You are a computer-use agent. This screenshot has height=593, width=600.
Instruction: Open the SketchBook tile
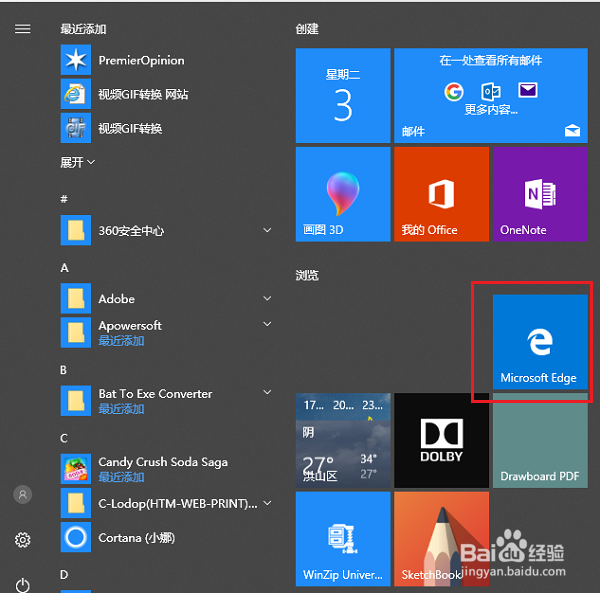pos(442,539)
